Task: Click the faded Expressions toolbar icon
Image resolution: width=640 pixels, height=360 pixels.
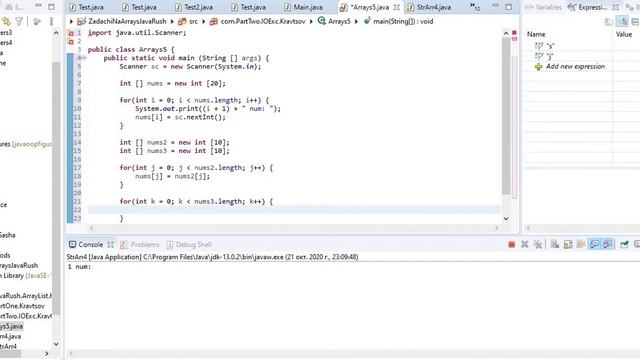Action: coord(609,22)
